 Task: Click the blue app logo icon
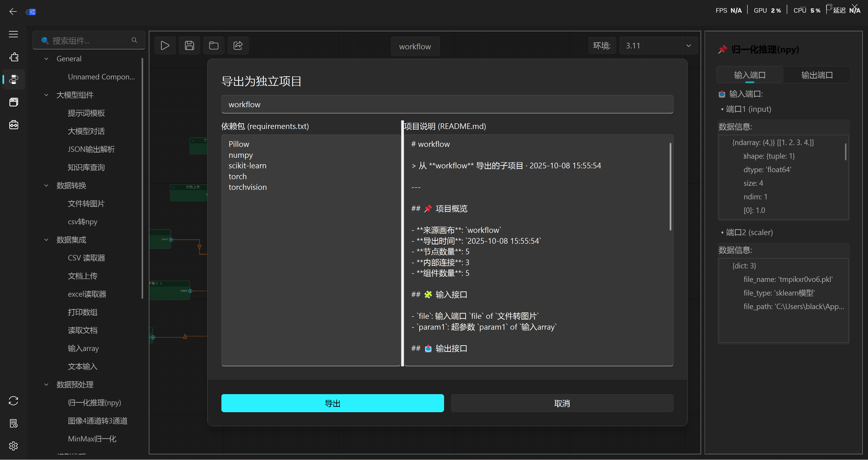[31, 12]
